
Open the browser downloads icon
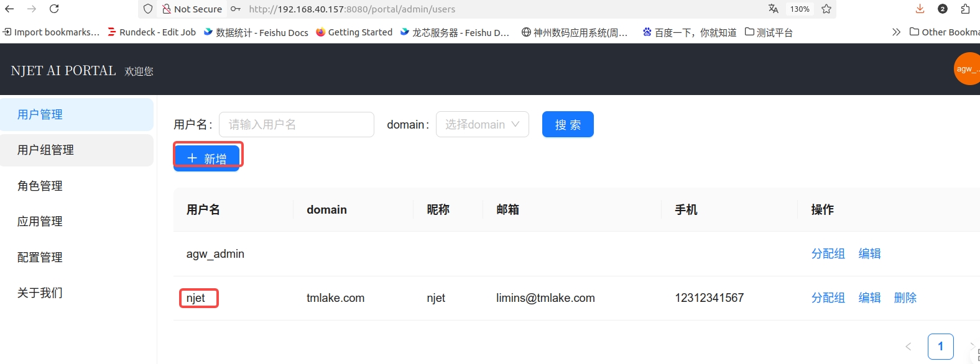pos(920,9)
